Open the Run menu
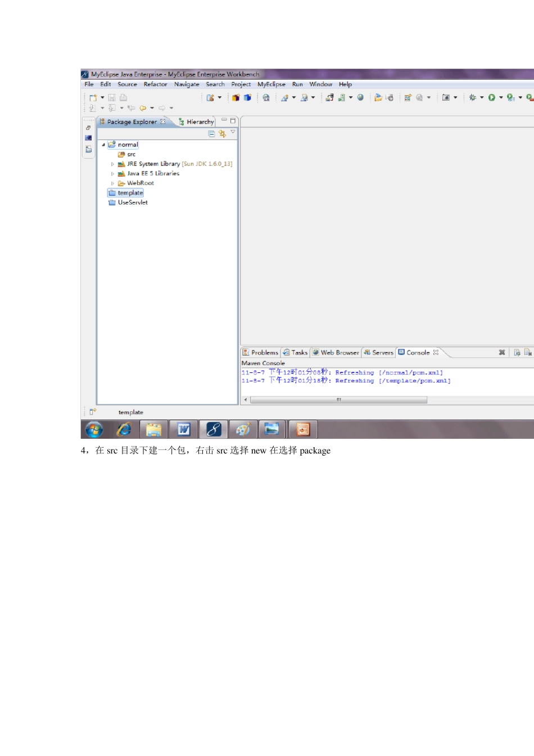Screen dimensions: 534x756 pyautogui.click(x=297, y=84)
